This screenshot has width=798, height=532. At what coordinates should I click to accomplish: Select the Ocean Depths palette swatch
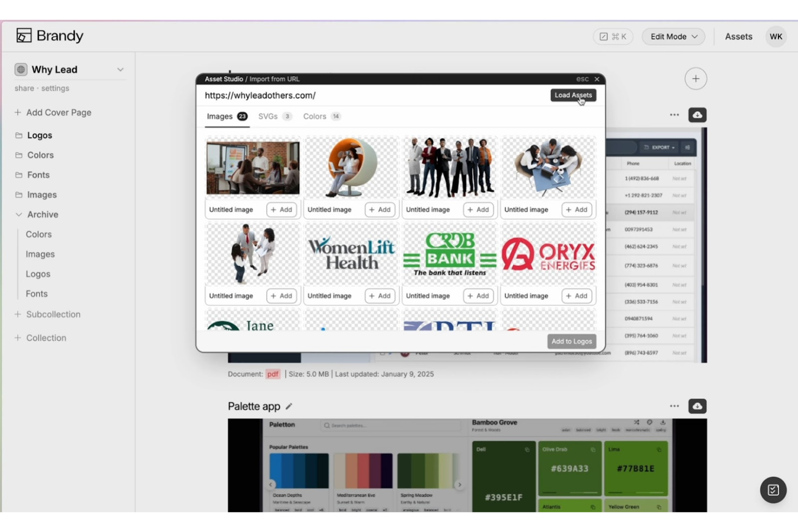tap(299, 471)
